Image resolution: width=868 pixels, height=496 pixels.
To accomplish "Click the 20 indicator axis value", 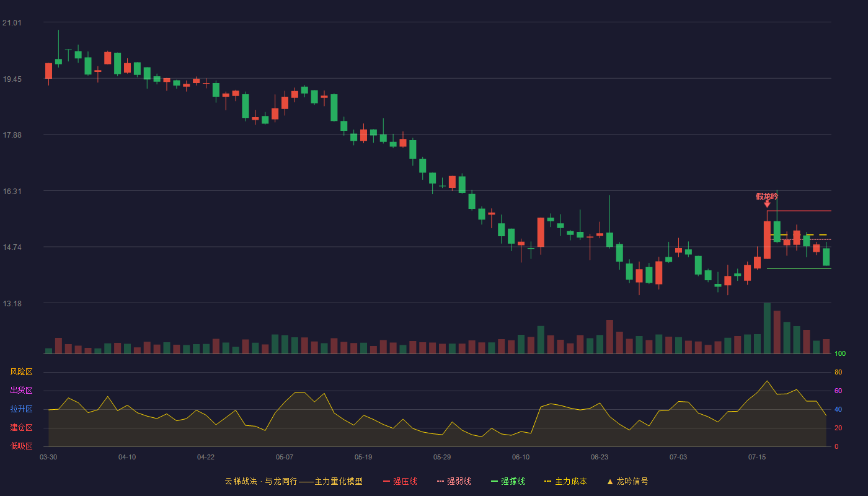I will pyautogui.click(x=838, y=428).
